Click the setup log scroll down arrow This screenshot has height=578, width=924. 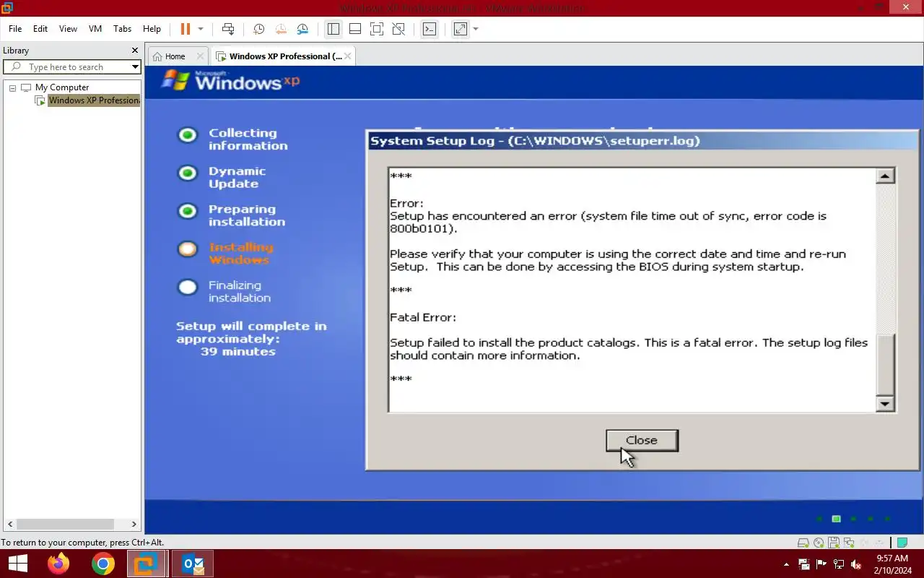[x=885, y=404]
